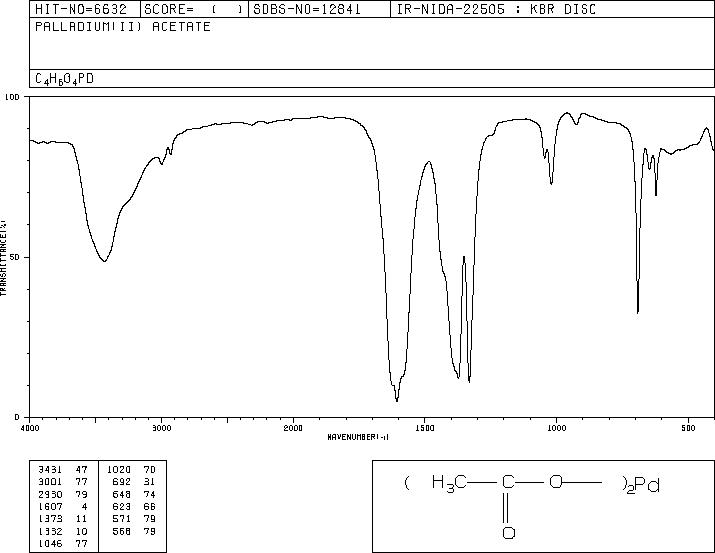Click the 1332 peak minimum on the spectrum
The width and height of the screenshot is (715, 553).
(x=469, y=382)
